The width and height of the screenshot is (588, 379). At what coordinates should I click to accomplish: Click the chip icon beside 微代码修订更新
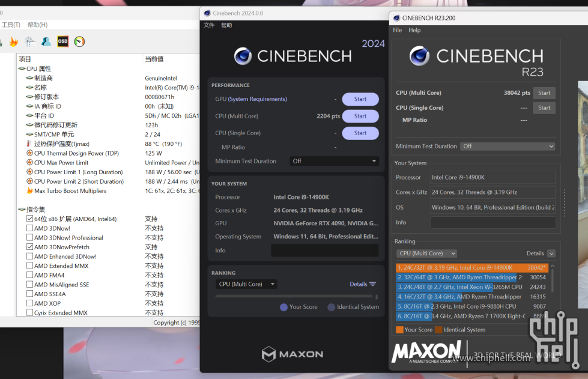pyautogui.click(x=29, y=125)
